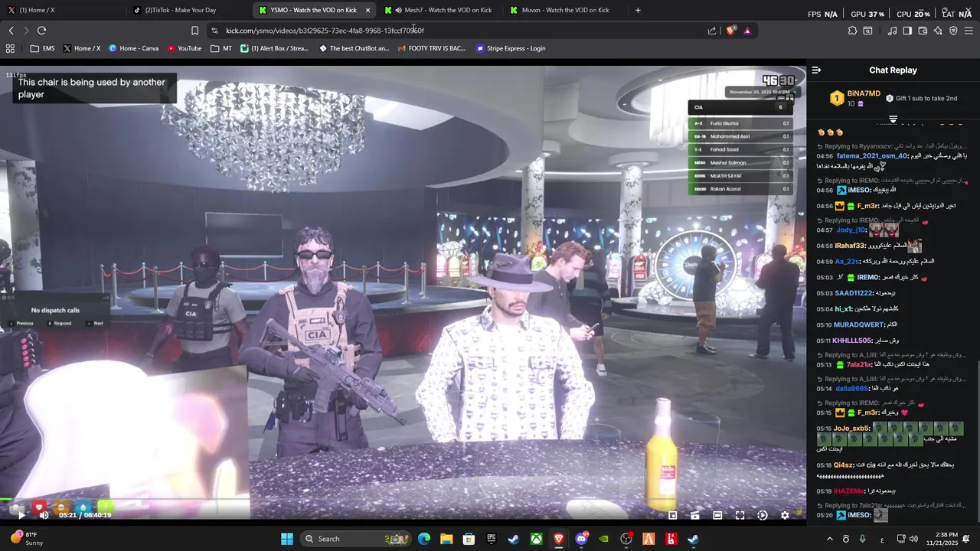
Task: Open Leo AI sparkle icon
Action: [938, 31]
